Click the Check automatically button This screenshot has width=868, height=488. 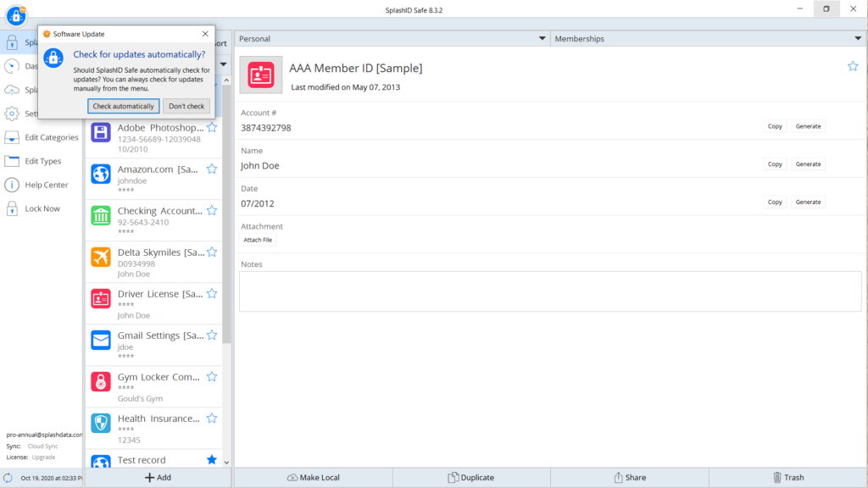124,106
